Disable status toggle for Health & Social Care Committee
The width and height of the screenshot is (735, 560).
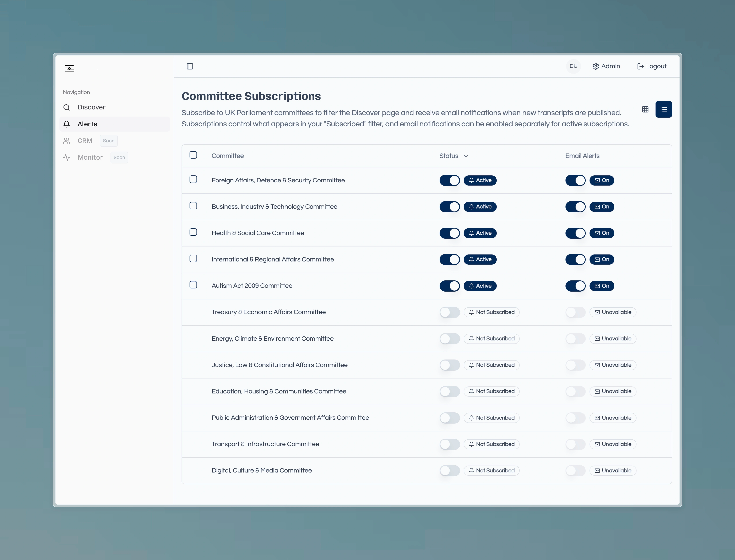pos(450,233)
